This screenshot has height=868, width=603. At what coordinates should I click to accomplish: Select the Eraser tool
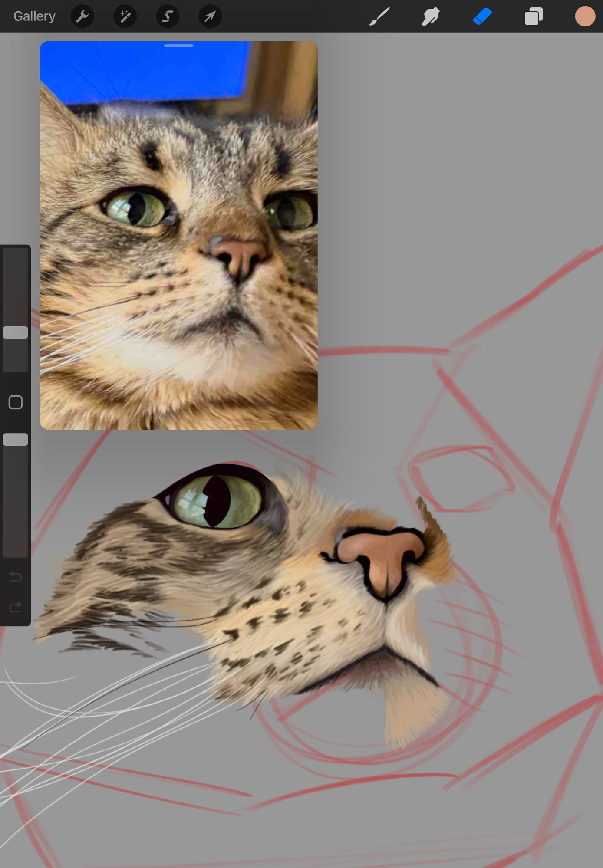point(482,16)
